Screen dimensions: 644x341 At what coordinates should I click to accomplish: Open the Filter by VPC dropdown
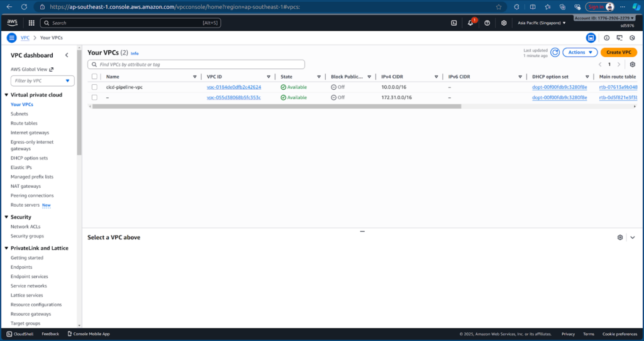tap(42, 80)
